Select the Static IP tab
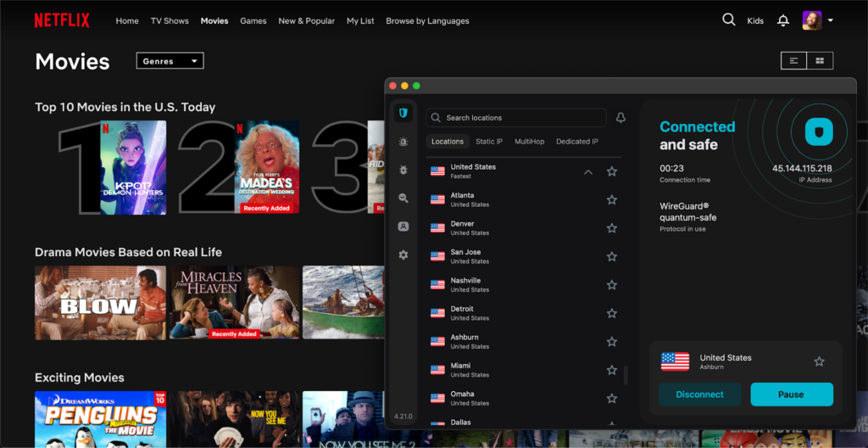The width and height of the screenshot is (868, 448). click(489, 142)
